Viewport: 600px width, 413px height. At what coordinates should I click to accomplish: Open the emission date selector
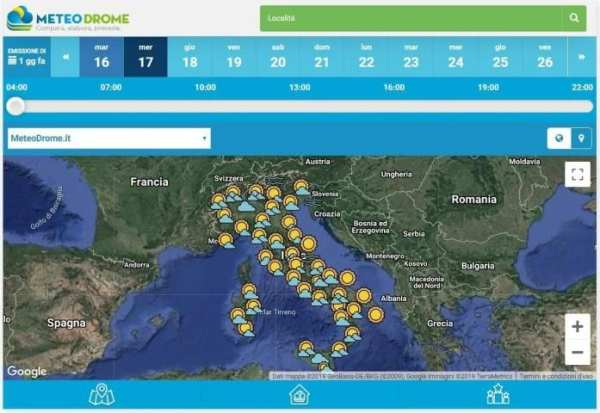(x=27, y=57)
